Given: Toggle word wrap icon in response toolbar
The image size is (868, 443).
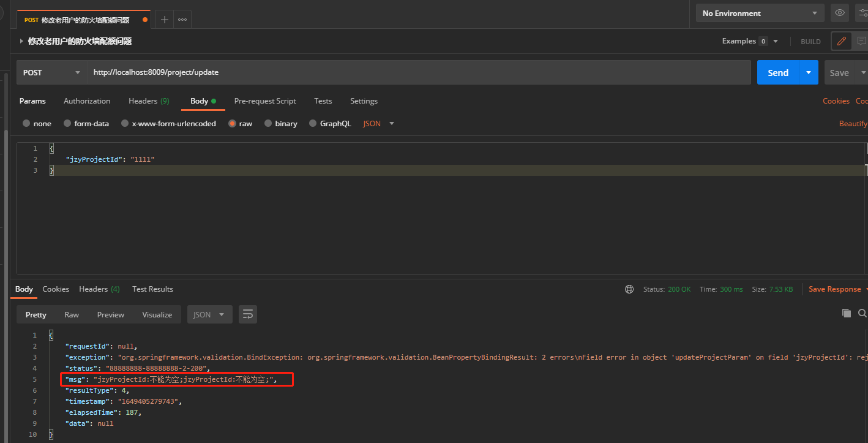Looking at the screenshot, I should [x=248, y=314].
